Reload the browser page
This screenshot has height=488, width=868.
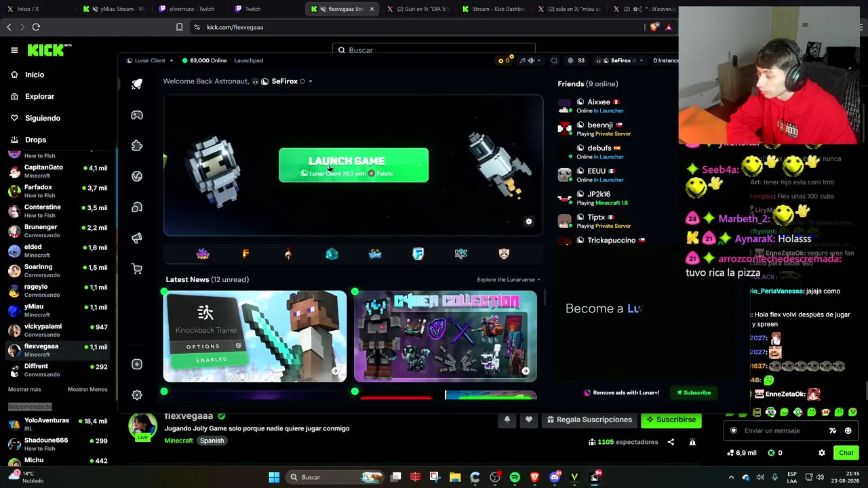point(36,27)
